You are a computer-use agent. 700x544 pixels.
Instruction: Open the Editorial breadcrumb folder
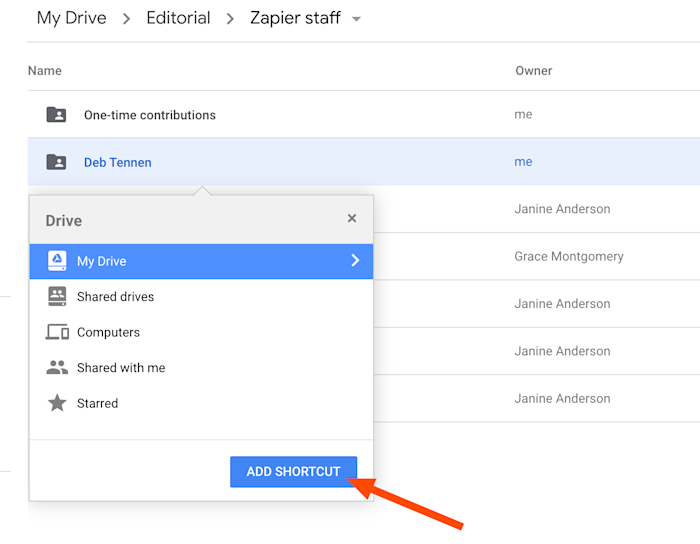(178, 18)
